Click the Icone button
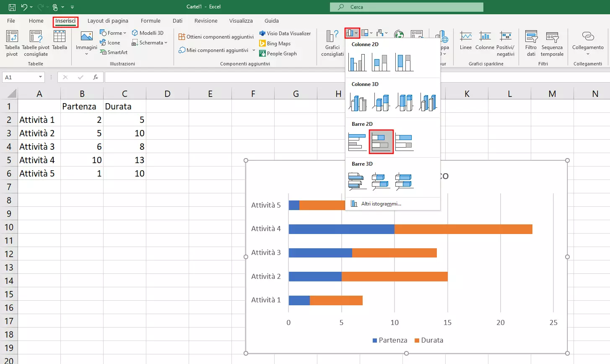 coord(110,42)
